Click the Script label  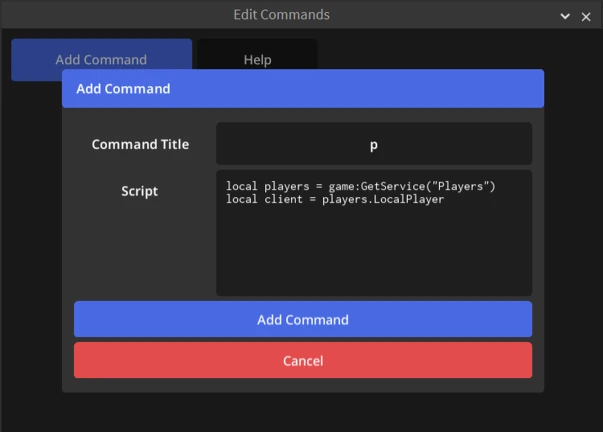(x=140, y=191)
